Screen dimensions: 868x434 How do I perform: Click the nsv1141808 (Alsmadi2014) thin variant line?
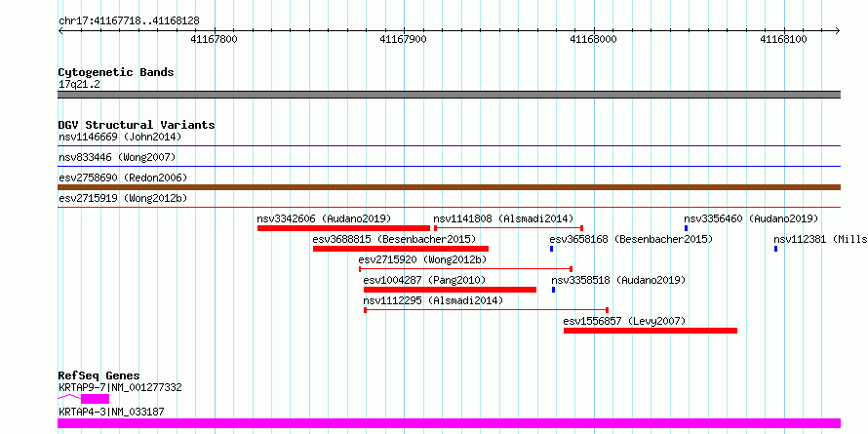coord(508,228)
